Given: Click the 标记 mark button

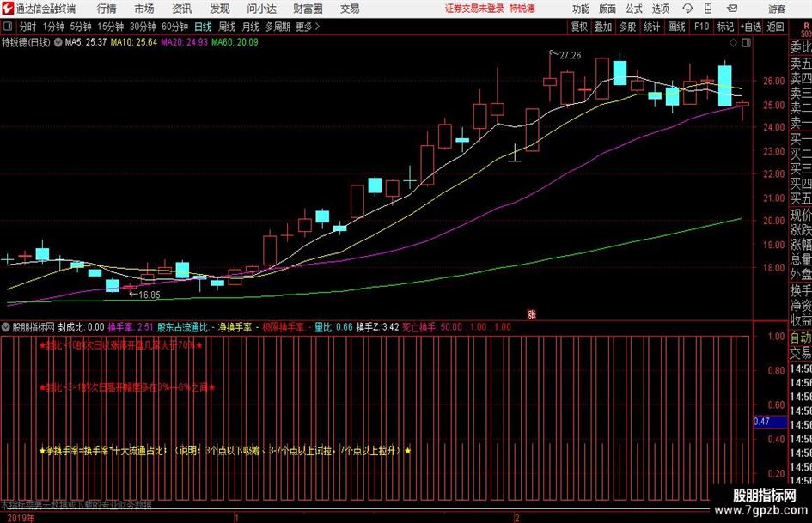Looking at the screenshot, I should 725,27.
